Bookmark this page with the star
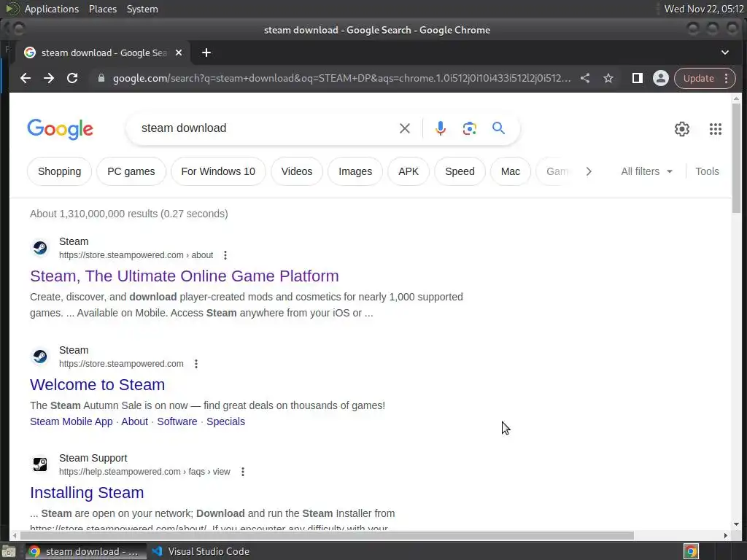747x560 pixels. click(x=608, y=78)
